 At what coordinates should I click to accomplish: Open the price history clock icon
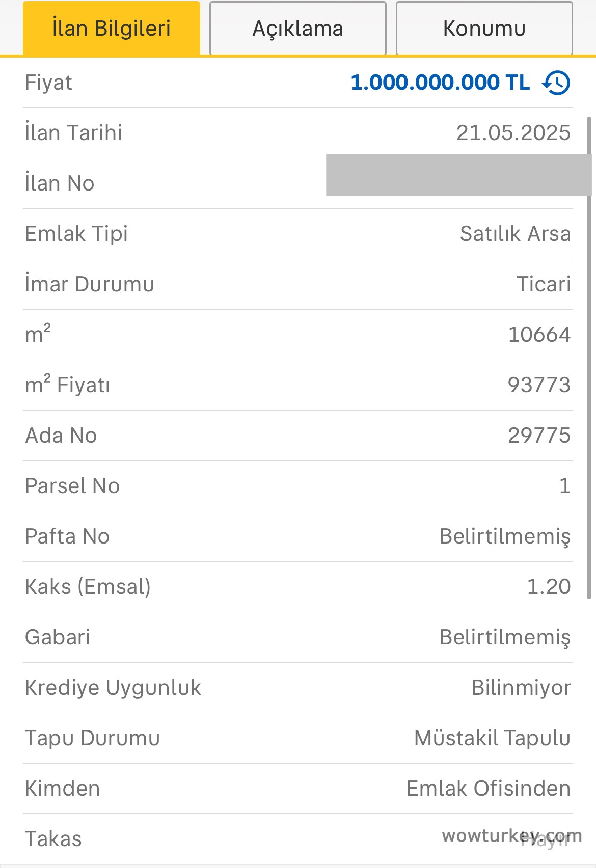point(556,83)
